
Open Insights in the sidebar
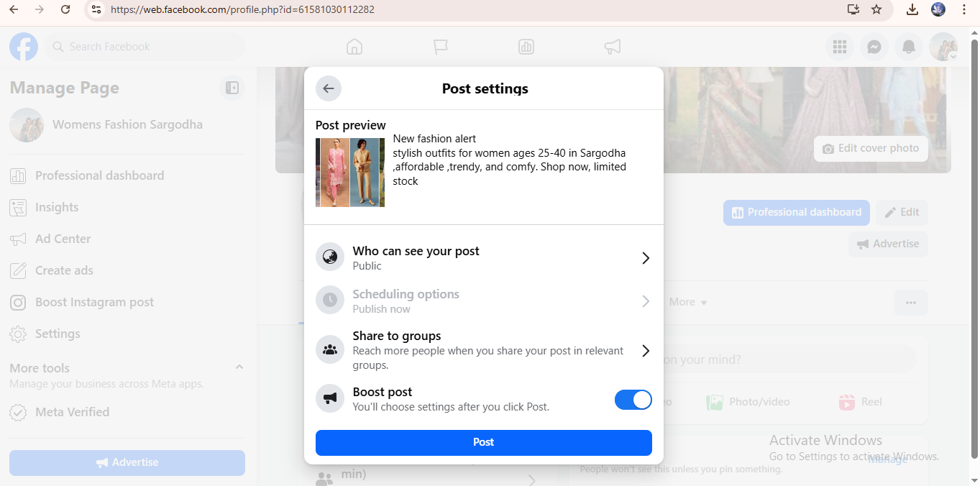click(x=57, y=207)
